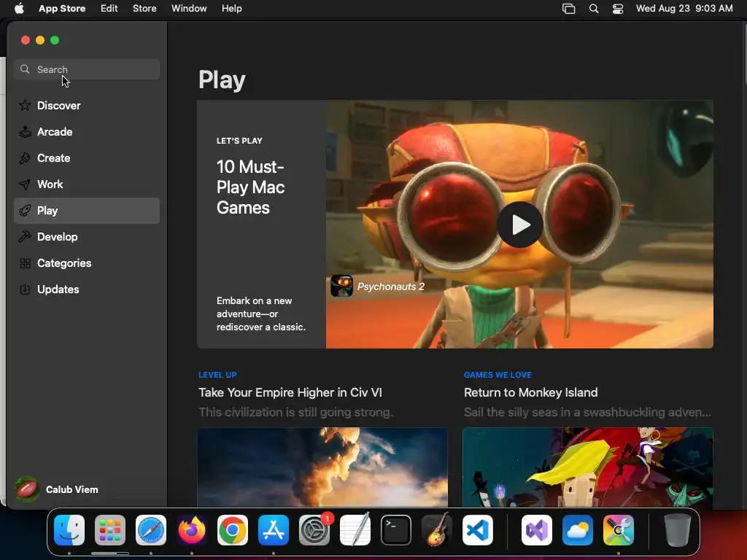747x560 pixels.
Task: Click the Categories grid icon
Action: 25,262
